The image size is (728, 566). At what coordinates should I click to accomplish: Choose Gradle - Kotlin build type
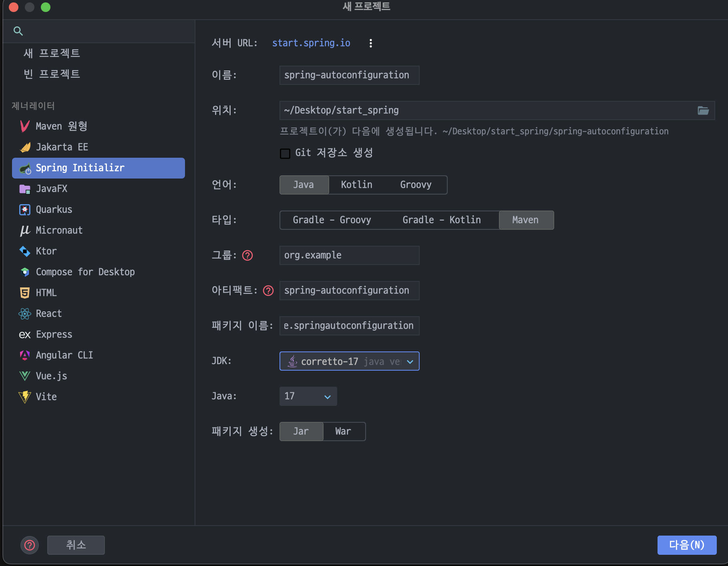442,220
